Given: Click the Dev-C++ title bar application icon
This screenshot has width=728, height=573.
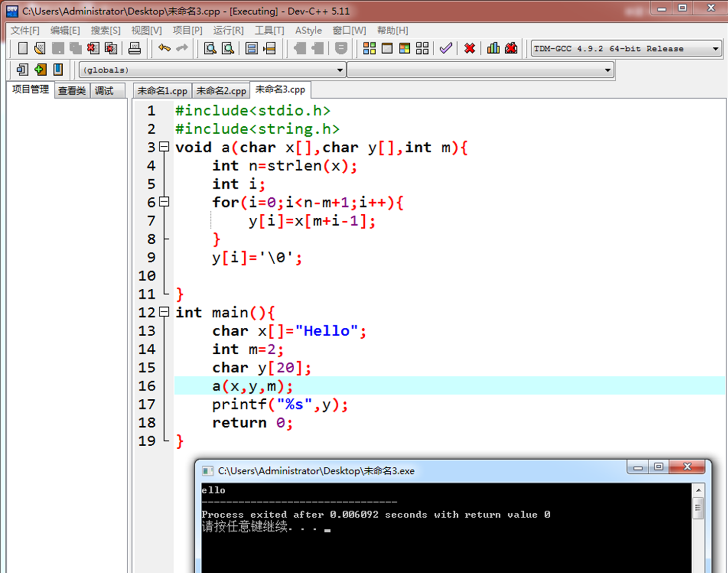Looking at the screenshot, I should pos(12,11).
